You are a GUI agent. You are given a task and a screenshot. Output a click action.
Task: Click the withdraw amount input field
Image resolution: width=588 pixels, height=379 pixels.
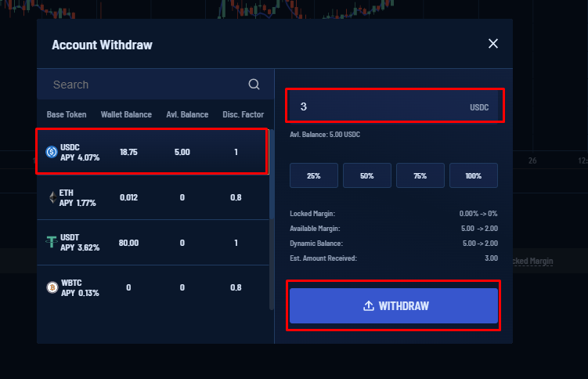pyautogui.click(x=376, y=106)
